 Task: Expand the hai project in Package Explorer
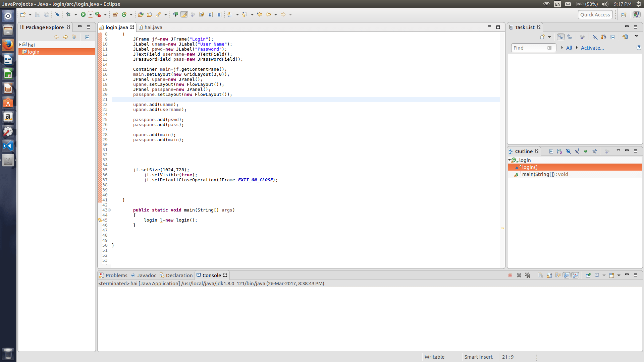(x=20, y=45)
